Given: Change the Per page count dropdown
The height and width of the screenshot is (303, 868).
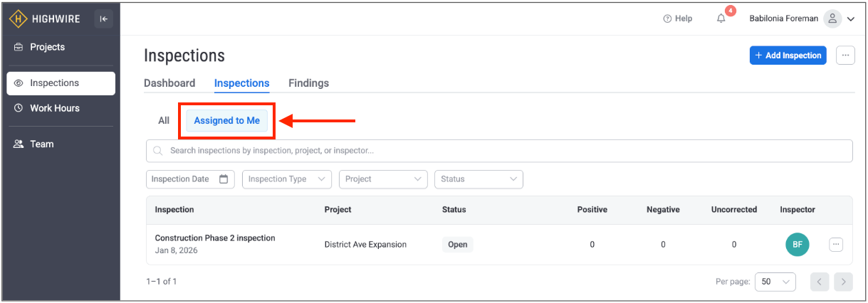Looking at the screenshot, I should (x=775, y=282).
